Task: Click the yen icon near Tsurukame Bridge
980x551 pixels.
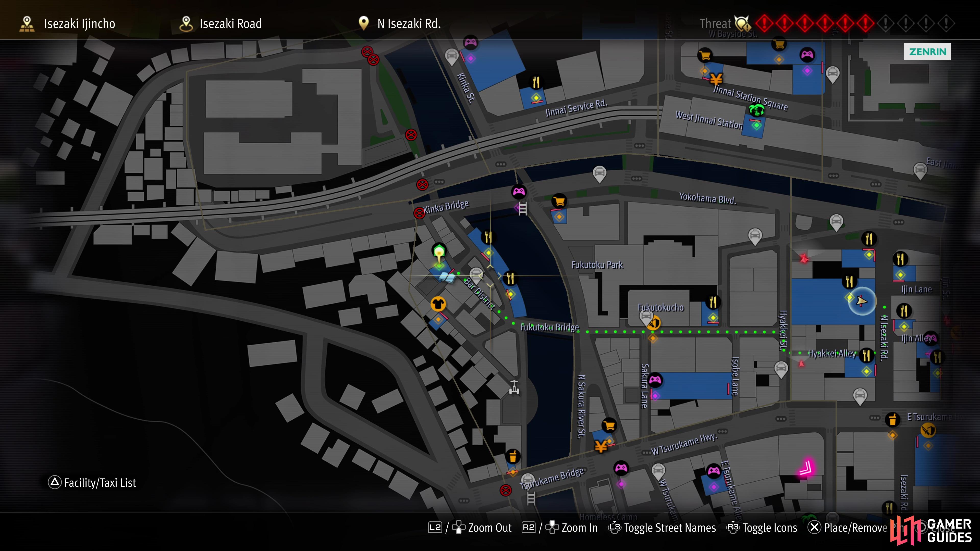Action: point(601,446)
